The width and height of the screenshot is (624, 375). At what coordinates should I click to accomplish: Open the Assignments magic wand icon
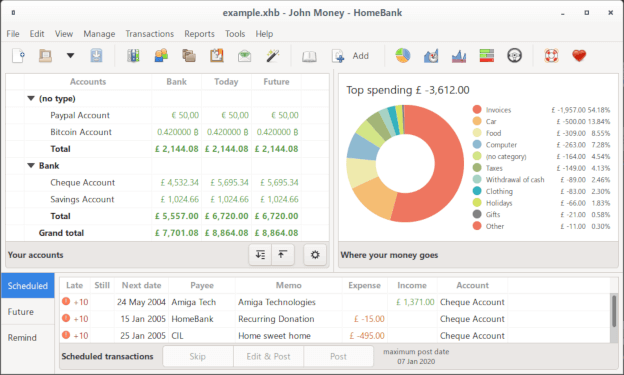tap(273, 56)
